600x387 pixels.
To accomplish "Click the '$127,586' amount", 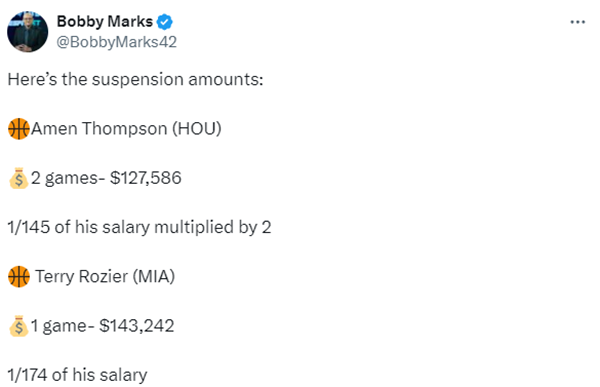I will 145,178.
